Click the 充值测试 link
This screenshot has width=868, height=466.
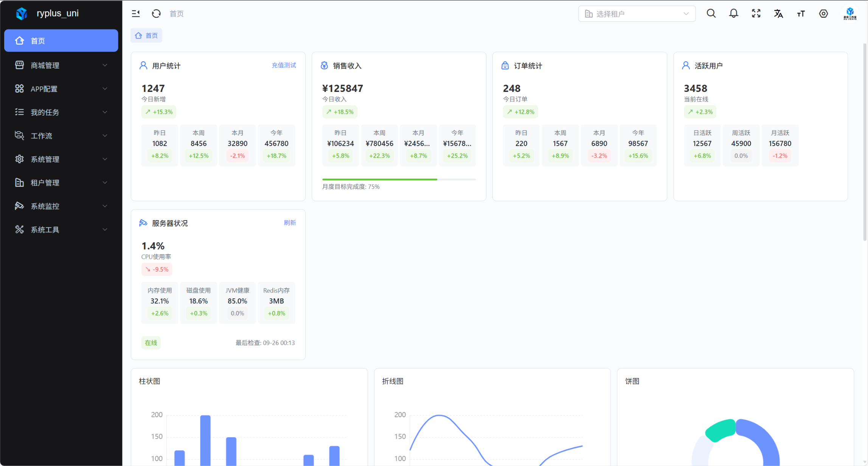[x=284, y=65]
